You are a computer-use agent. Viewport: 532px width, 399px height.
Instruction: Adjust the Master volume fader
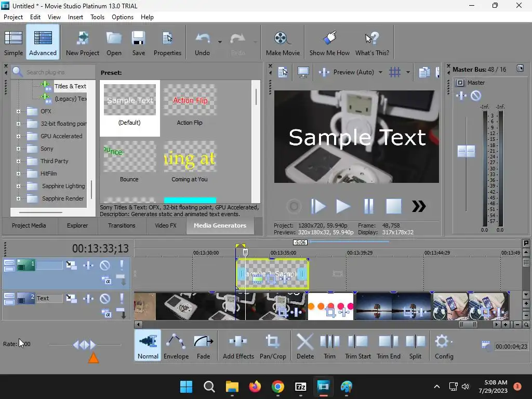click(466, 151)
